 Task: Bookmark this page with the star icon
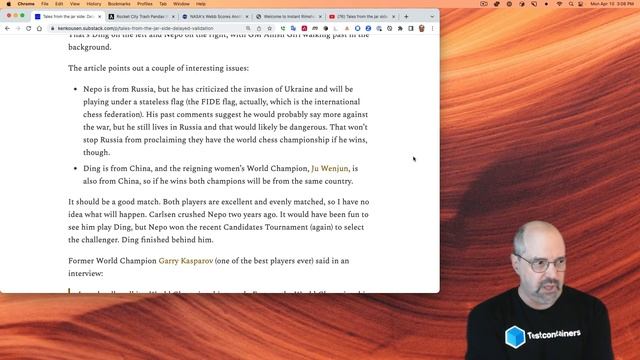[x=269, y=29]
